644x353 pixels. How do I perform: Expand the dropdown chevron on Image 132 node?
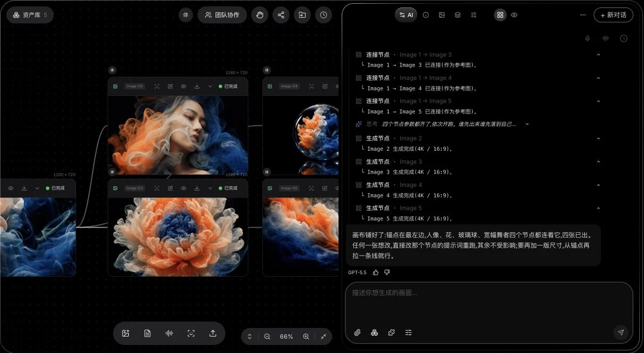click(x=210, y=86)
